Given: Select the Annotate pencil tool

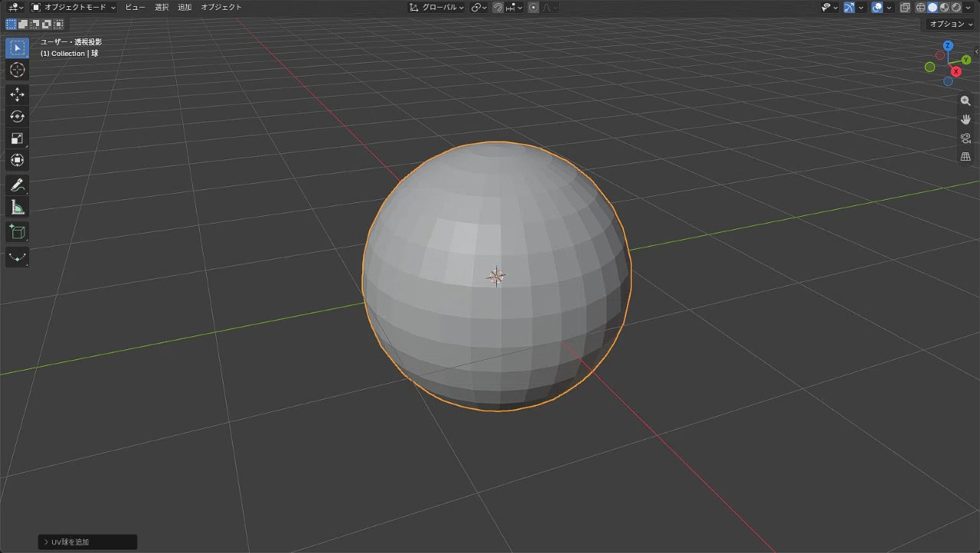Looking at the screenshot, I should point(17,185).
